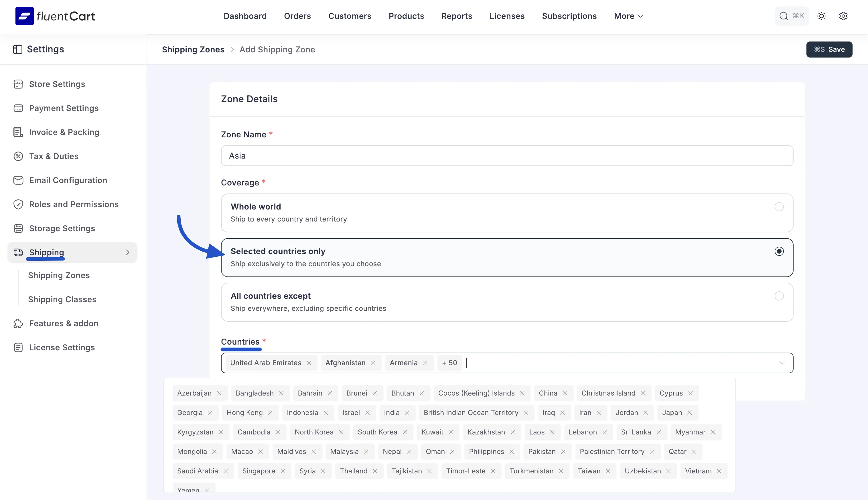868x500 pixels.
Task: Click the License Settings icon
Action: click(18, 347)
